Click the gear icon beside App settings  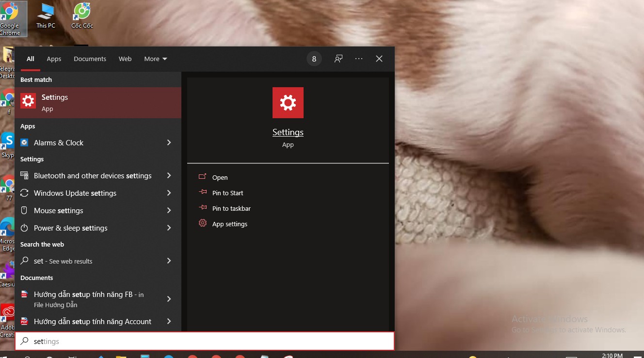pos(203,223)
